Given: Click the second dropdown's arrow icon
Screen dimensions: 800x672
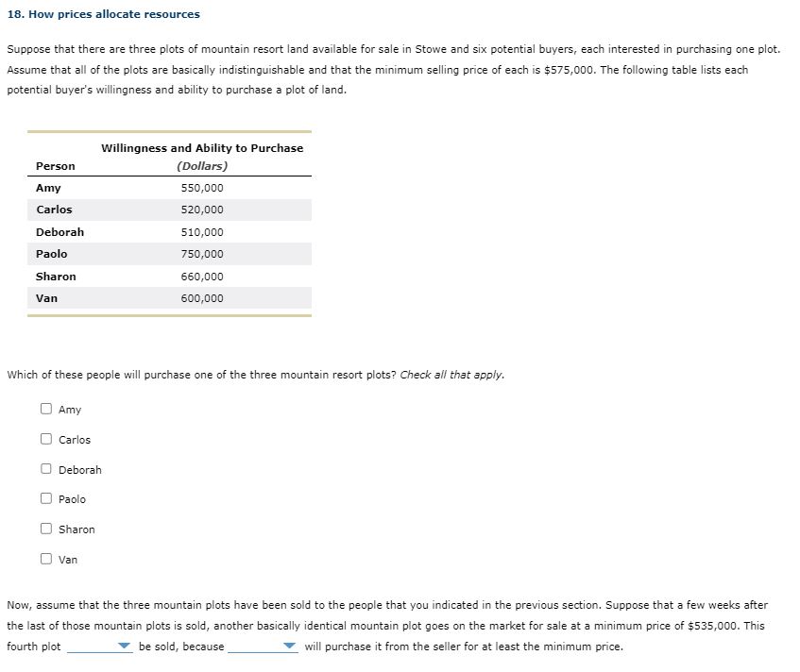Looking at the screenshot, I should coord(290,647).
